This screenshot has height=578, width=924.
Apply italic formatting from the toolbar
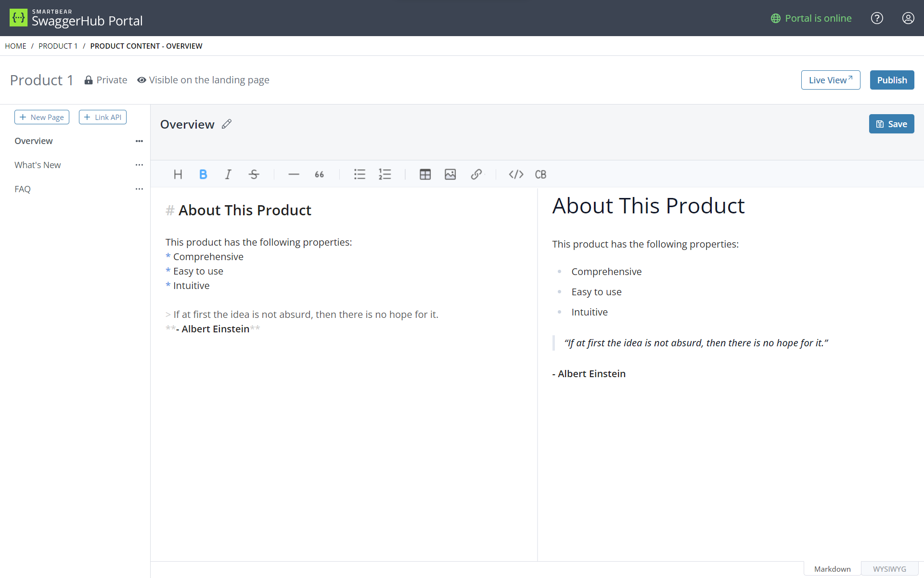(228, 174)
